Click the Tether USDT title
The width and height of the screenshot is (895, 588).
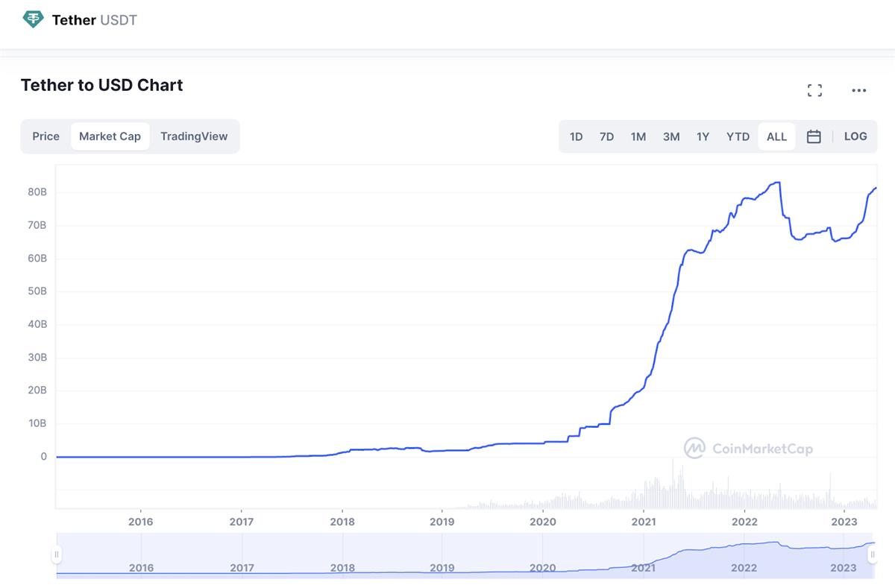coord(95,20)
